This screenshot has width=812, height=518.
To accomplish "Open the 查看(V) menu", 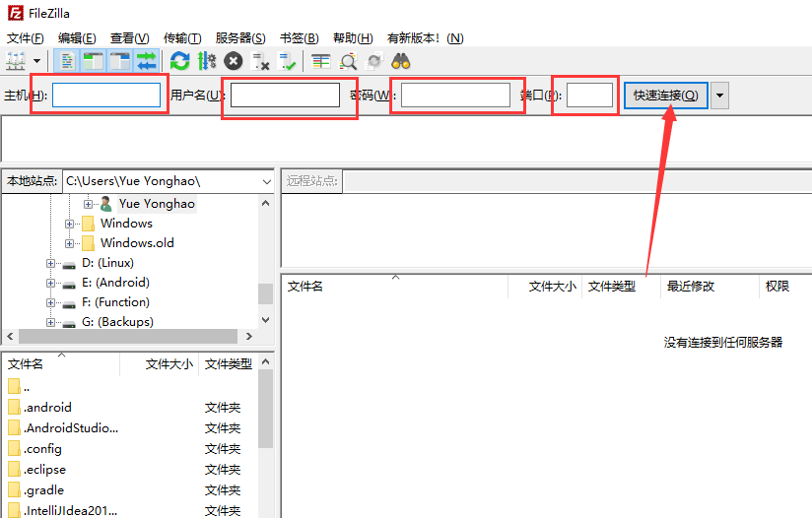I will tap(129, 38).
